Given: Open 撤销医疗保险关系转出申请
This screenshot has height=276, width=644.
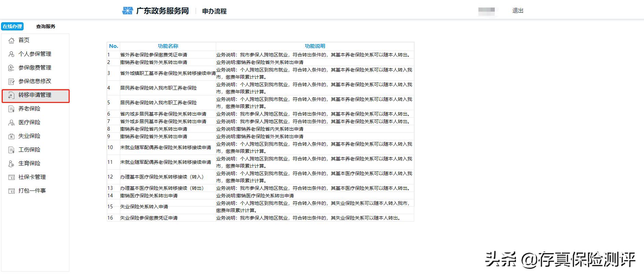Looking at the screenshot, I should pos(149,196).
